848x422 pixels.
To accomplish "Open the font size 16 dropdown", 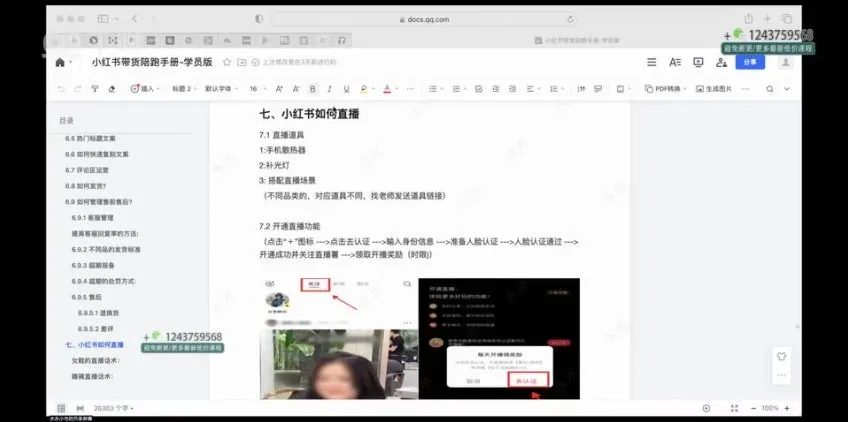I will 257,89.
